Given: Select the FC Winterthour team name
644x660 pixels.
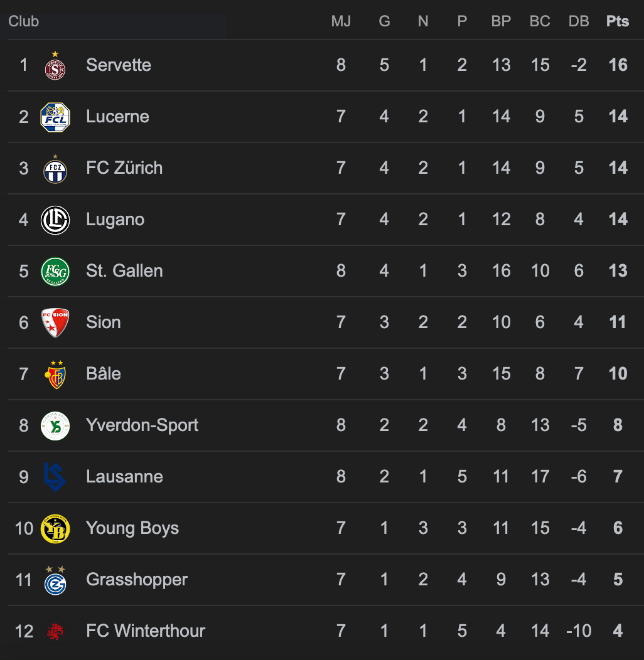Looking at the screenshot, I should click(146, 631).
